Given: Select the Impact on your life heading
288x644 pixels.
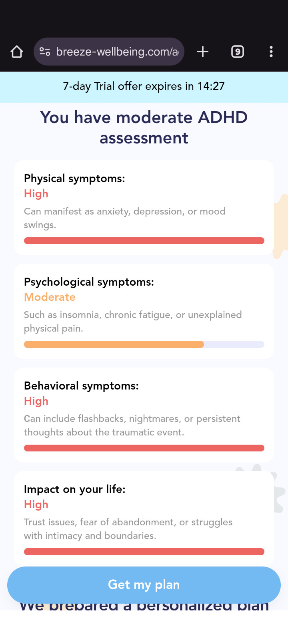Looking at the screenshot, I should (75, 489).
